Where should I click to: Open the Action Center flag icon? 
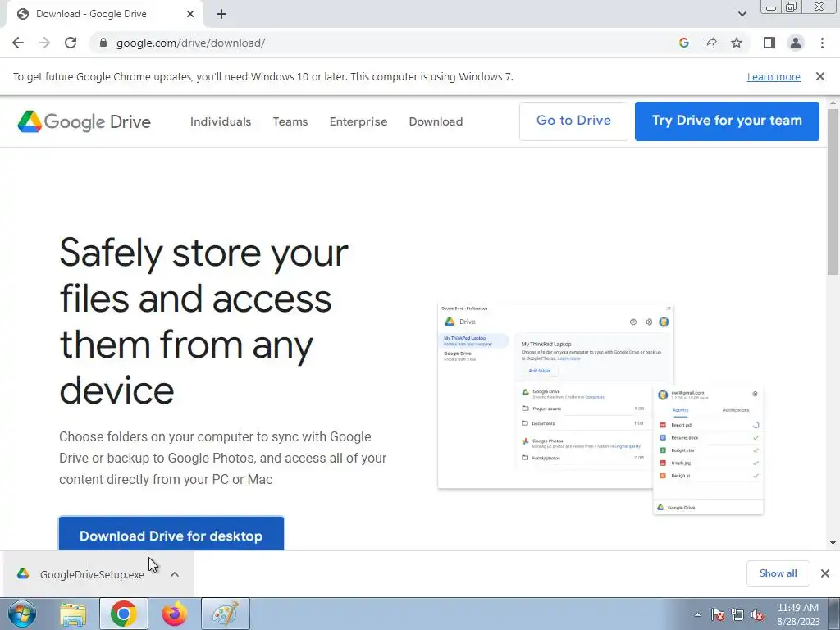(718, 615)
